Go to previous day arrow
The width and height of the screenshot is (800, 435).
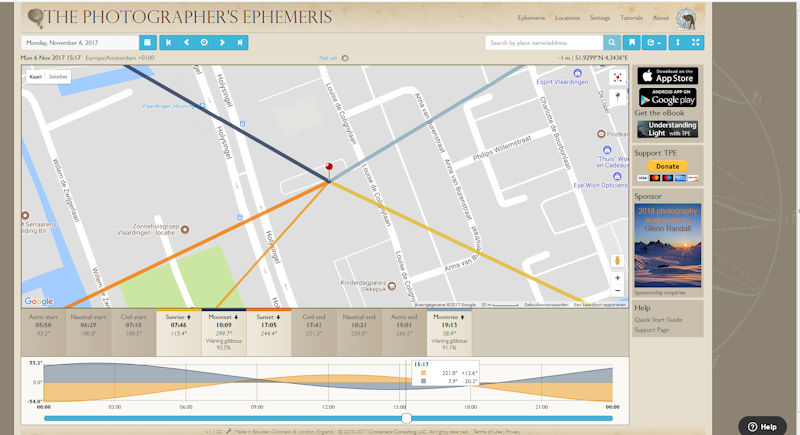(186, 42)
